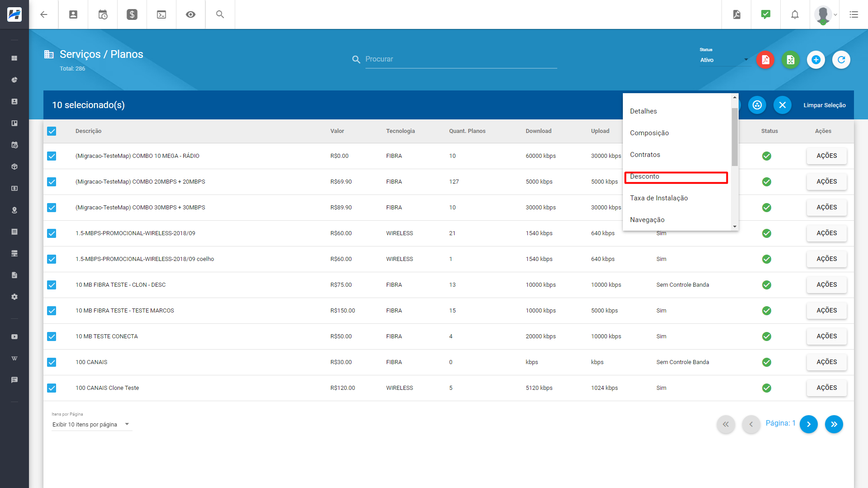Viewport: 868px width, 488px height.
Task: Choose Taxa de Instalação from the menu
Action: tap(677, 198)
